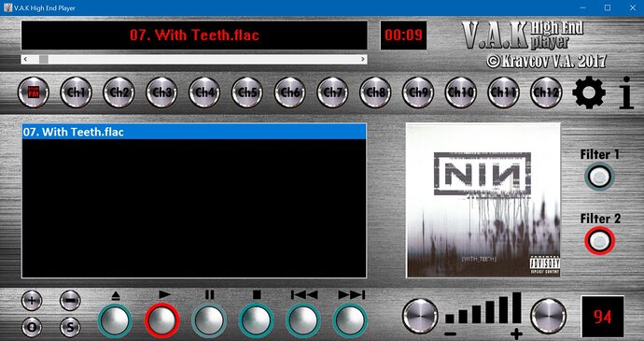Select radio channel Ch6
The width and height of the screenshot is (644, 341).
tap(289, 92)
